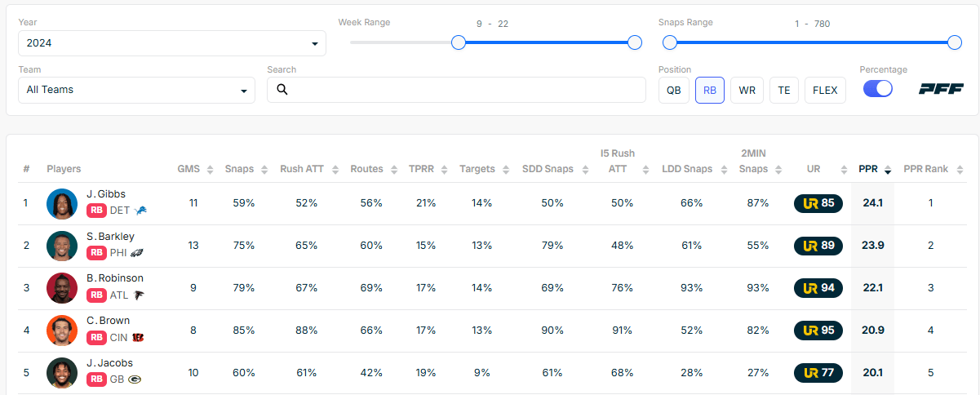Sort by Rush ATT column header
The height and width of the screenshot is (395, 980).
click(307, 169)
